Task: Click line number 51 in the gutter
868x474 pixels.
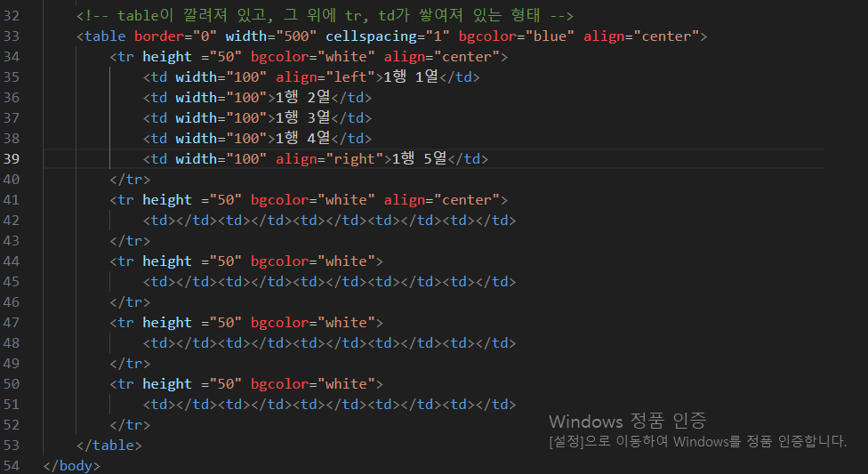Action: 12,405
